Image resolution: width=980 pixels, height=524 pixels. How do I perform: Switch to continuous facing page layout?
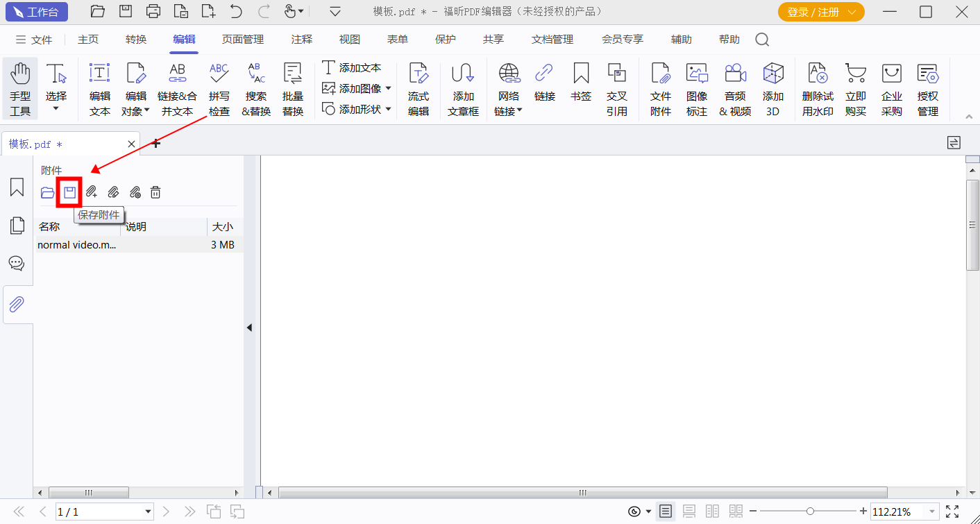(734, 511)
